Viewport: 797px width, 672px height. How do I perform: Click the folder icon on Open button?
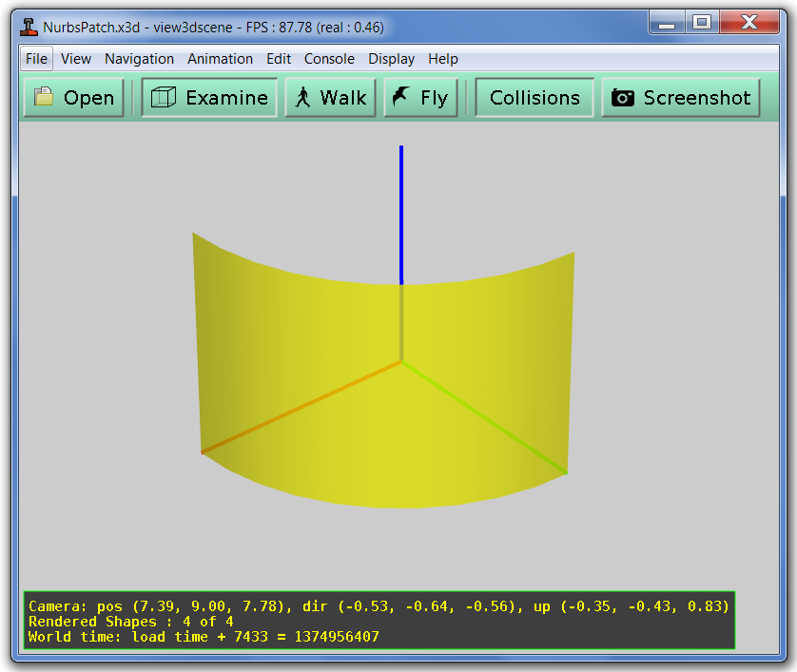coord(44,97)
